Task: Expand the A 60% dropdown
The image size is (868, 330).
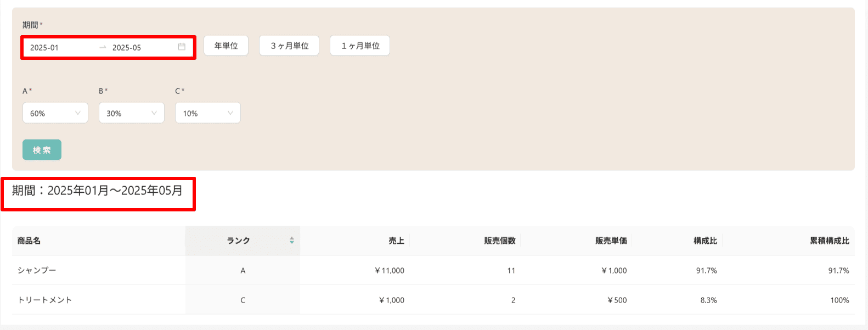Action: [55, 113]
